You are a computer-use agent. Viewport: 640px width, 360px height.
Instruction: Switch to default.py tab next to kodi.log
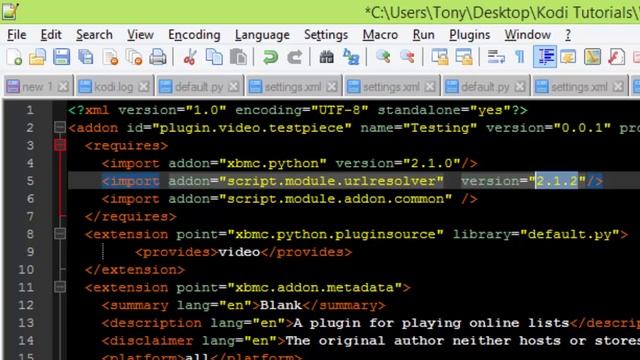[199, 87]
